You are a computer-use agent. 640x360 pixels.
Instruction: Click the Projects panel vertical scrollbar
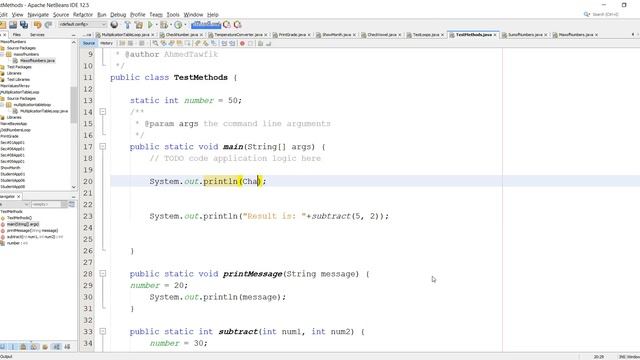click(x=73, y=104)
